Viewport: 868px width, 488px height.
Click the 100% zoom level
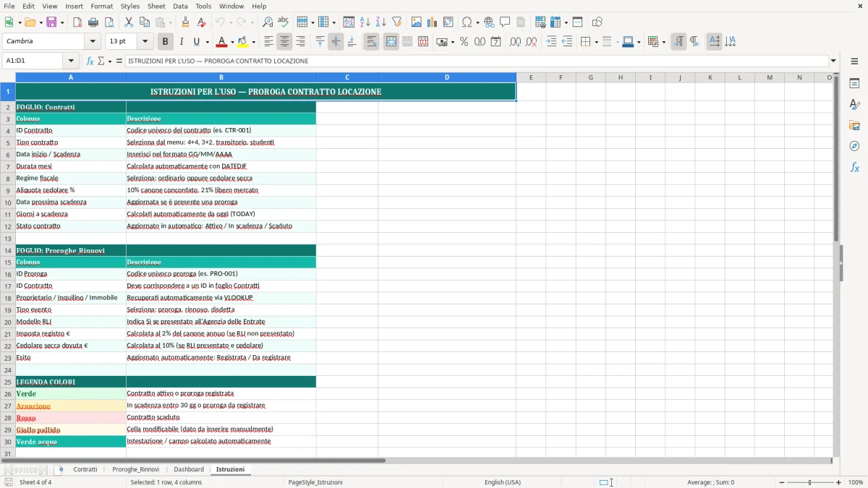(x=856, y=482)
